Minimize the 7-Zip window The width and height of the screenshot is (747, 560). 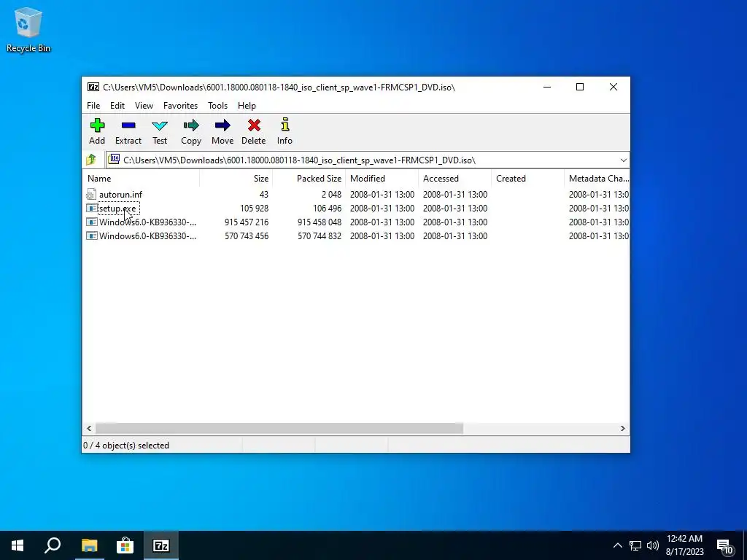[x=547, y=87]
